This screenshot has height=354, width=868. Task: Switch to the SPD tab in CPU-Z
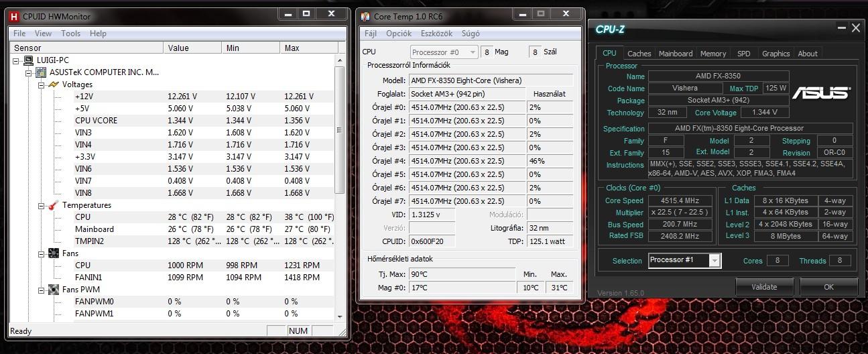click(x=743, y=54)
